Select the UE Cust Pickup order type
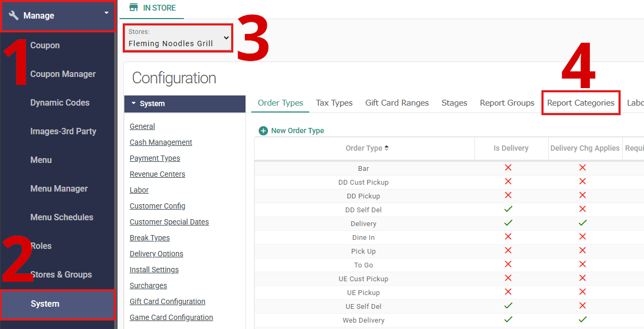 coord(363,279)
